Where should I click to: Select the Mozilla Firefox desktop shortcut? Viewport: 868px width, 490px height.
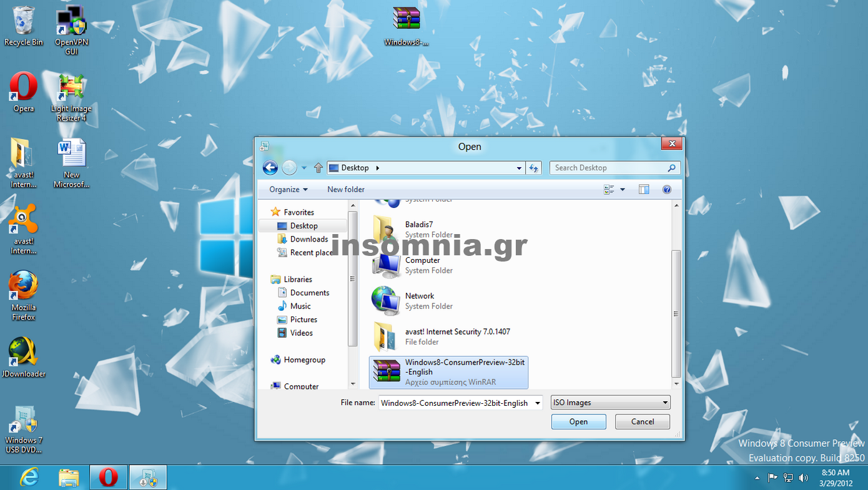tap(24, 295)
